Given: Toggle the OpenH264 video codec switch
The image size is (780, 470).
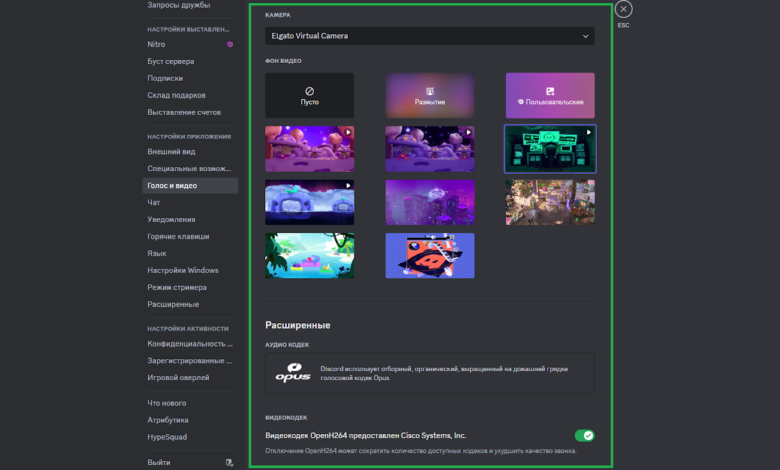Looking at the screenshot, I should coord(584,435).
